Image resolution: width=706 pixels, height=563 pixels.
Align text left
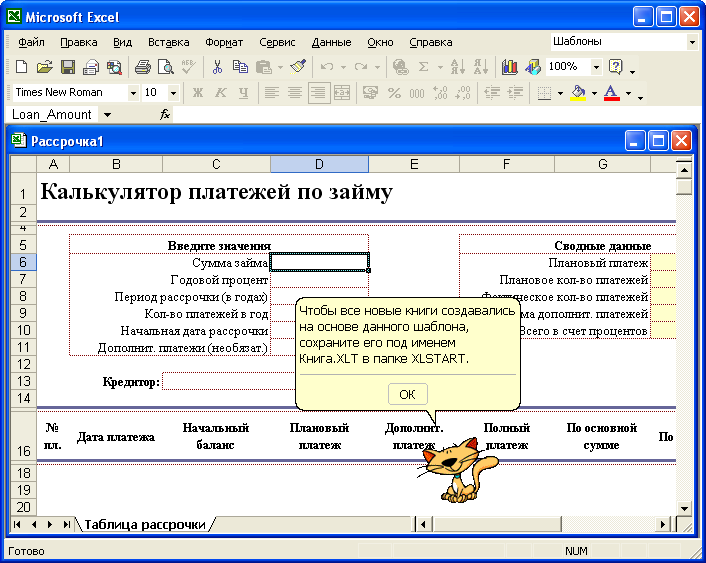[x=272, y=93]
